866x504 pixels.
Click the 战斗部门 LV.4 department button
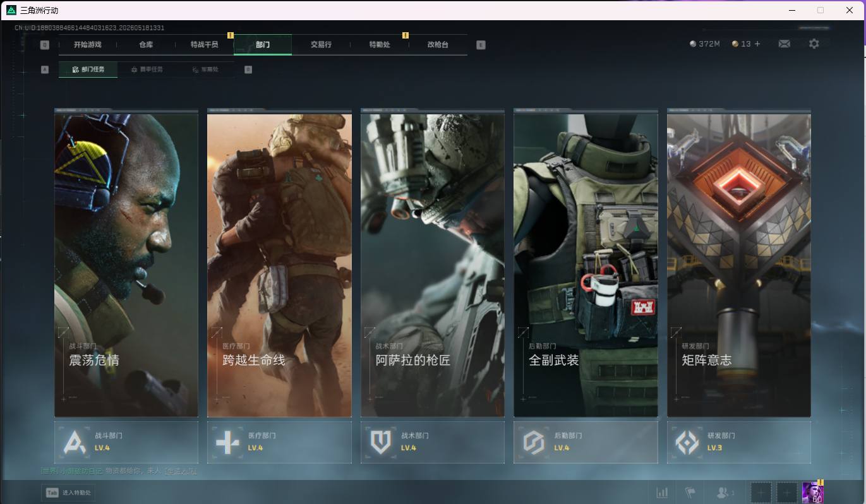pyautogui.click(x=126, y=442)
